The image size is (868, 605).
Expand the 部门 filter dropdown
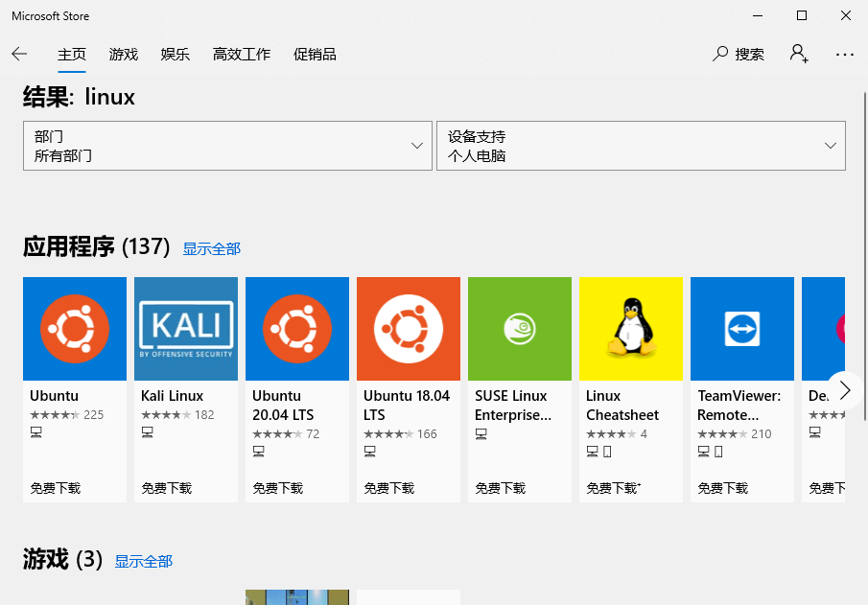tap(227, 146)
